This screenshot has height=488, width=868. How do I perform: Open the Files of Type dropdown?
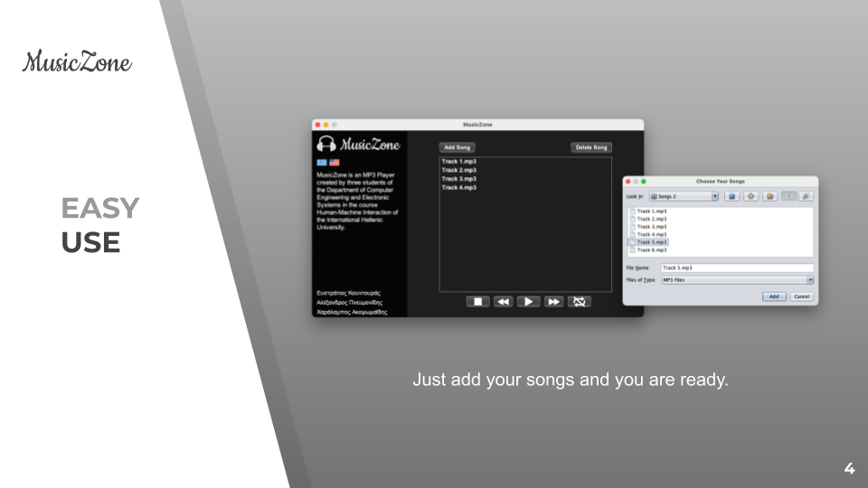point(737,280)
